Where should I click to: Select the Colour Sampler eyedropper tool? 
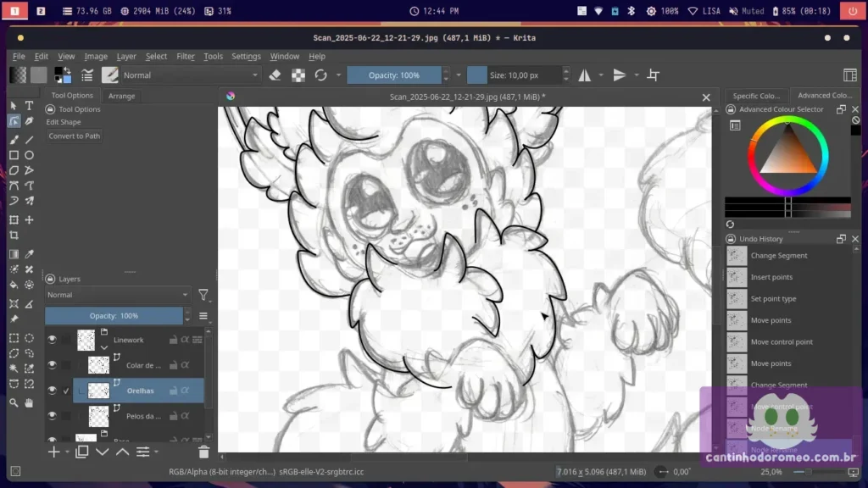30,254
